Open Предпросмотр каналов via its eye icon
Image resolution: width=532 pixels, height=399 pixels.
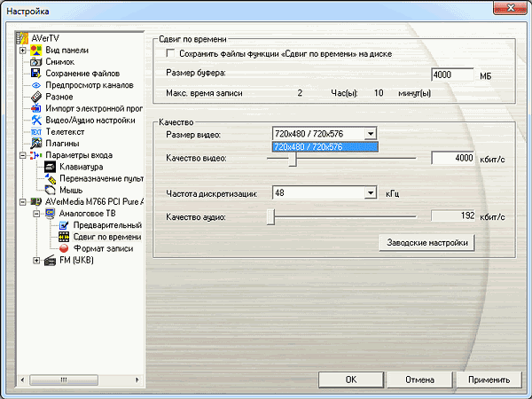36,85
